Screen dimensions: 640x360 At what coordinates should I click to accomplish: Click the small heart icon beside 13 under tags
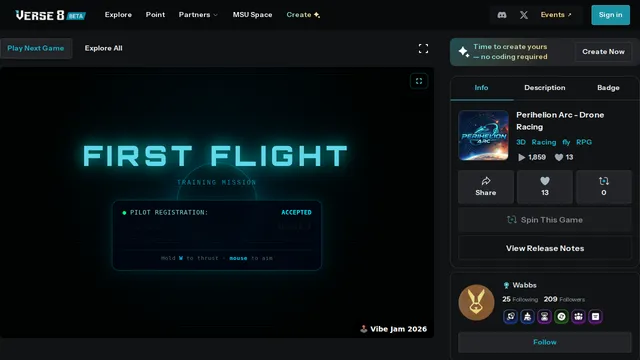coord(559,157)
